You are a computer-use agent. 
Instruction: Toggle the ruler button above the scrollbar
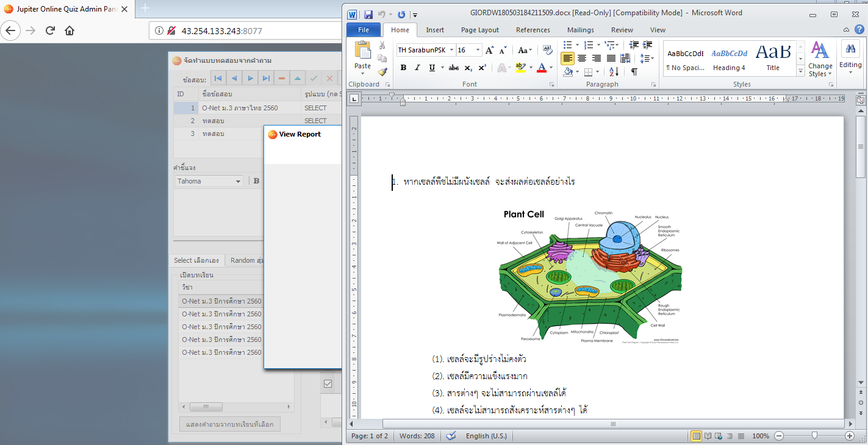(x=861, y=100)
